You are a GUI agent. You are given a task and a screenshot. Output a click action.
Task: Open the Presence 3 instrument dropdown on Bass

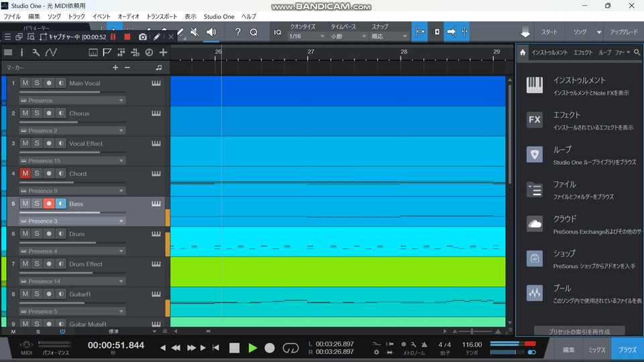pyautogui.click(x=72, y=221)
